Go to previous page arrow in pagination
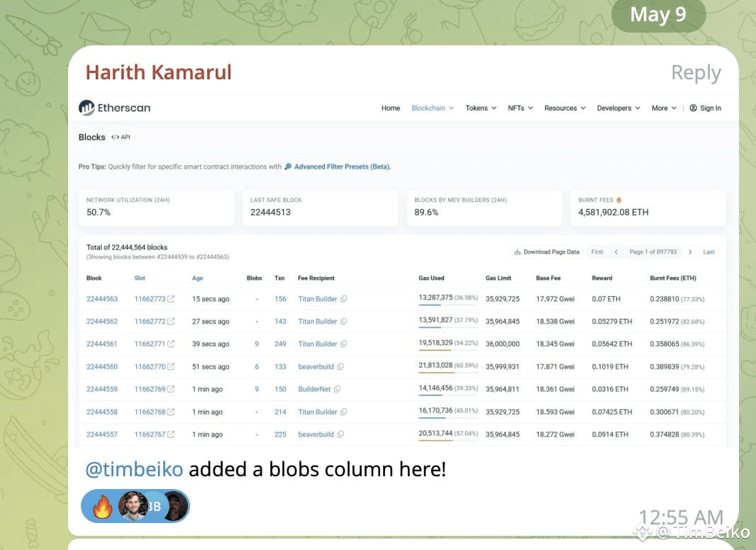 (616, 252)
